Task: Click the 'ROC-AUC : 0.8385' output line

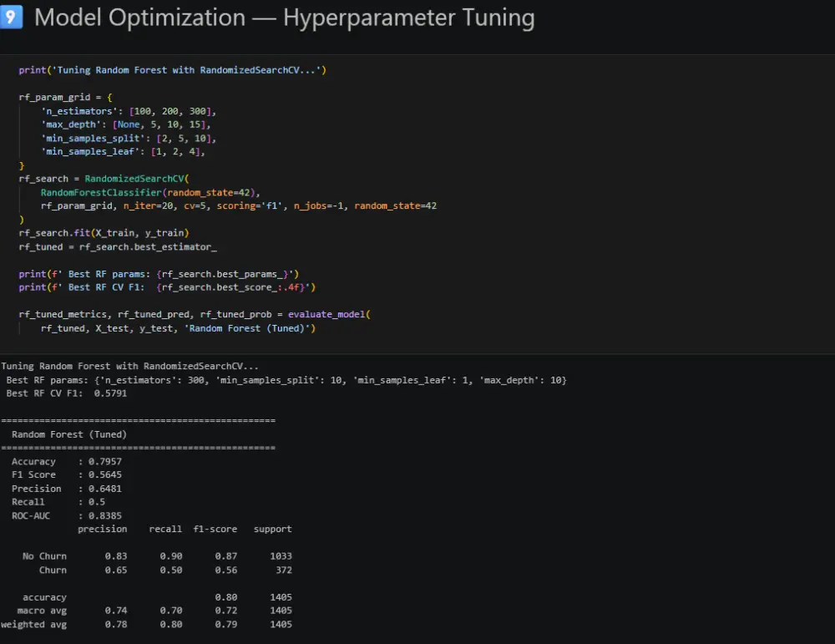Action: pos(67,516)
